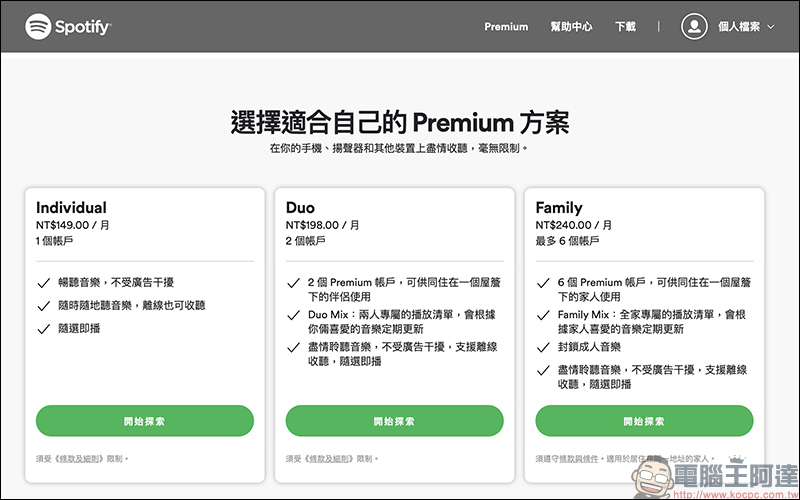Viewport: 800px width, 500px height.
Task: Click the 最多 6 個帳戶 text
Action: [x=567, y=241]
